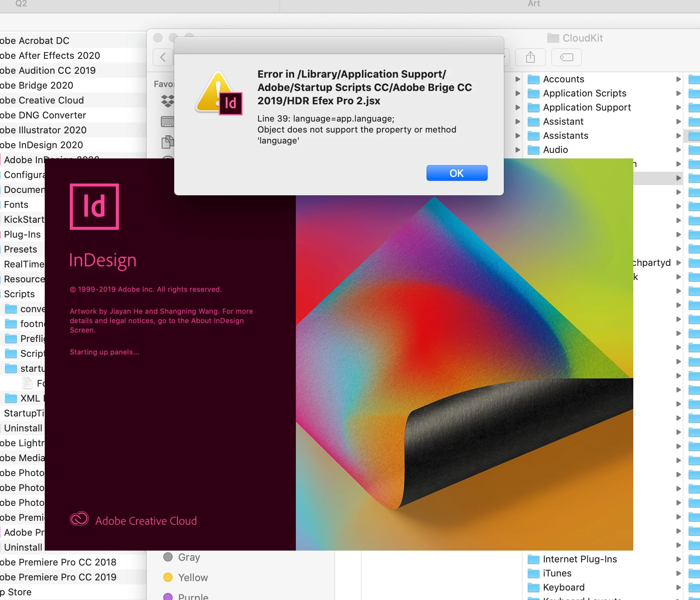
Task: Click the CloudKit folder icon in title
Action: (553, 38)
